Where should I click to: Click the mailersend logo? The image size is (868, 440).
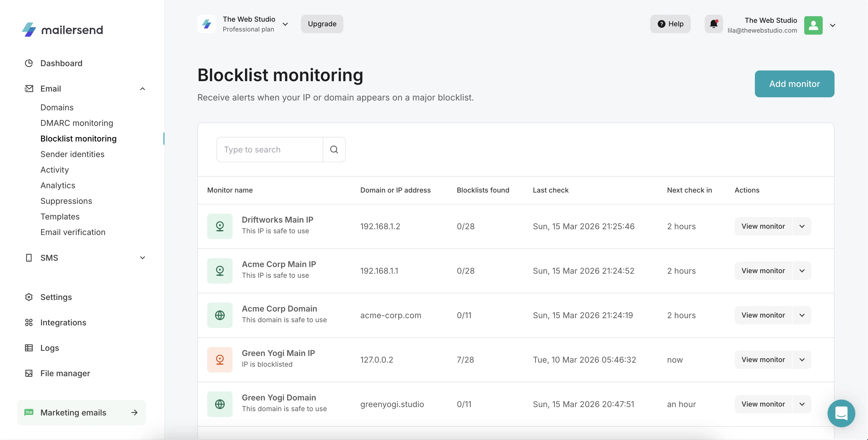coord(62,30)
